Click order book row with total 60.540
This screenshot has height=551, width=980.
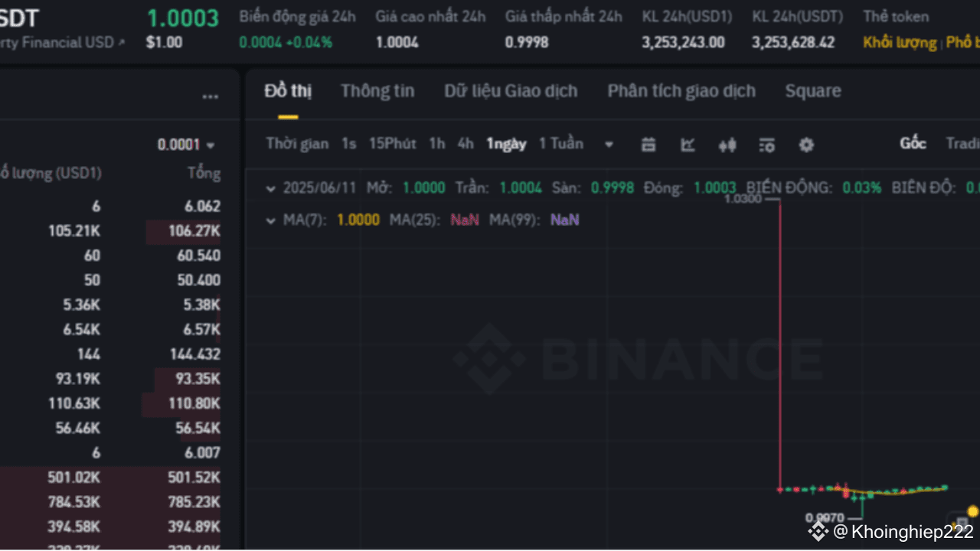click(110, 256)
